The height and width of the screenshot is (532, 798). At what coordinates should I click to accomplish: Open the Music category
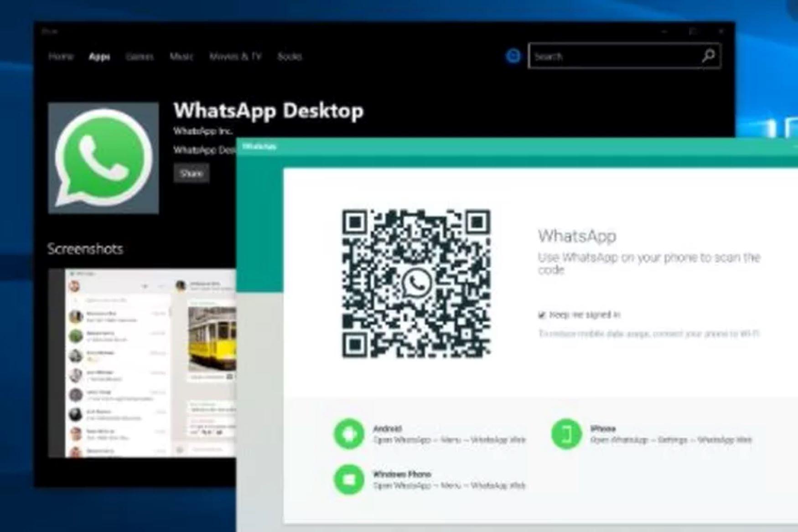[x=182, y=57]
